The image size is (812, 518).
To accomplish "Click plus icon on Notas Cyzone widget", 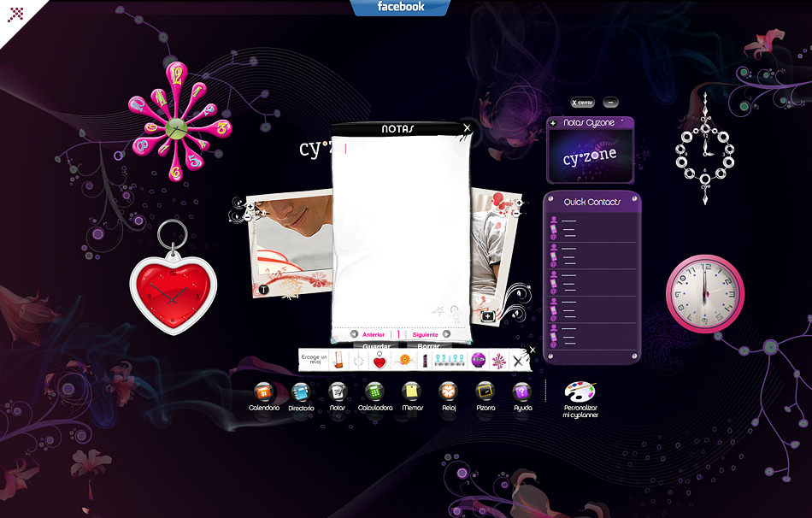I will coord(553,123).
